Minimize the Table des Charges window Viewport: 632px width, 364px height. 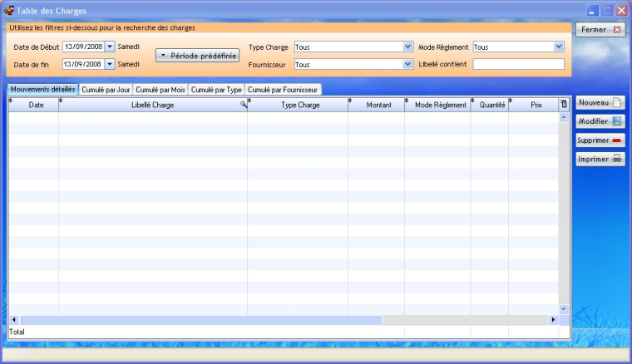pyautogui.click(x=592, y=11)
